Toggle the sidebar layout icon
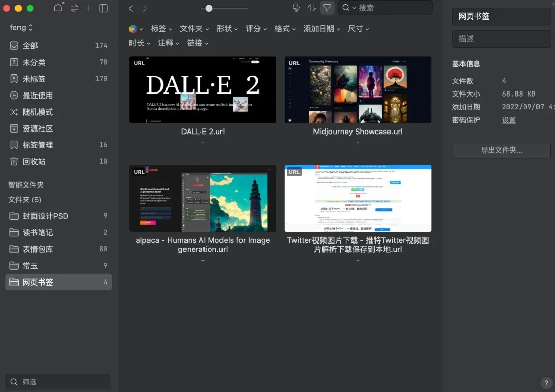Image resolution: width=555 pixels, height=392 pixels. pyautogui.click(x=103, y=8)
